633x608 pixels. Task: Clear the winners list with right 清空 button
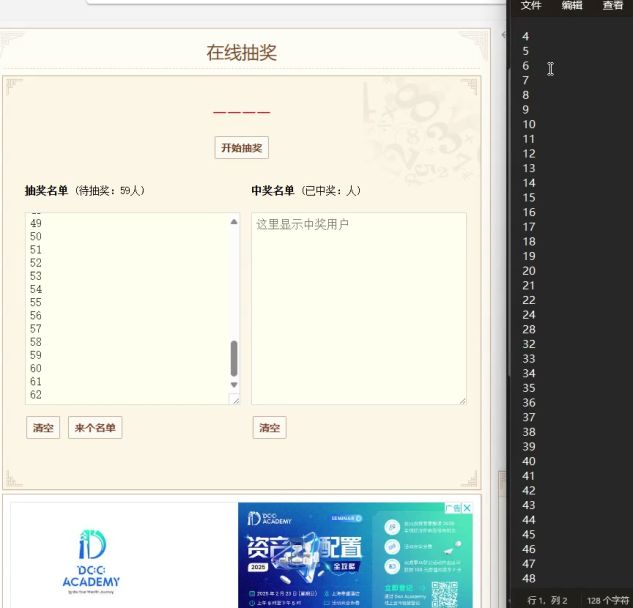point(269,428)
